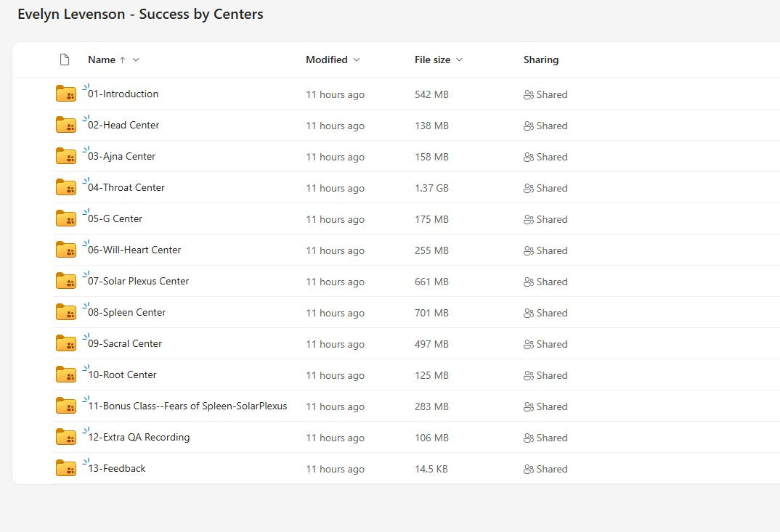Open the Modified column dropdown
This screenshot has width=780, height=532.
(356, 60)
